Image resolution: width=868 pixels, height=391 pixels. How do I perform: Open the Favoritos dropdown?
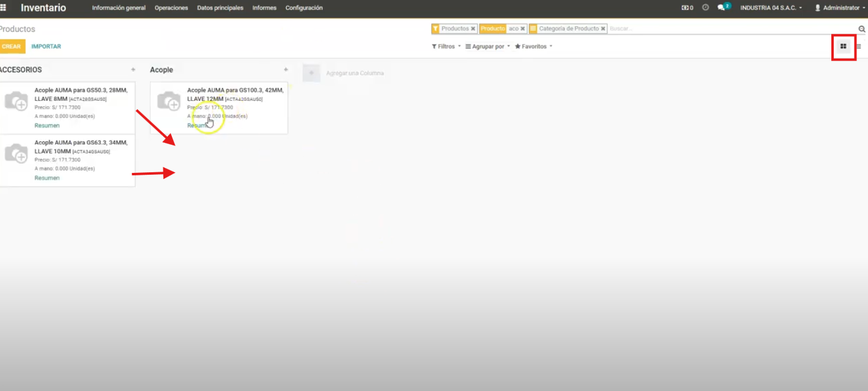click(x=533, y=46)
